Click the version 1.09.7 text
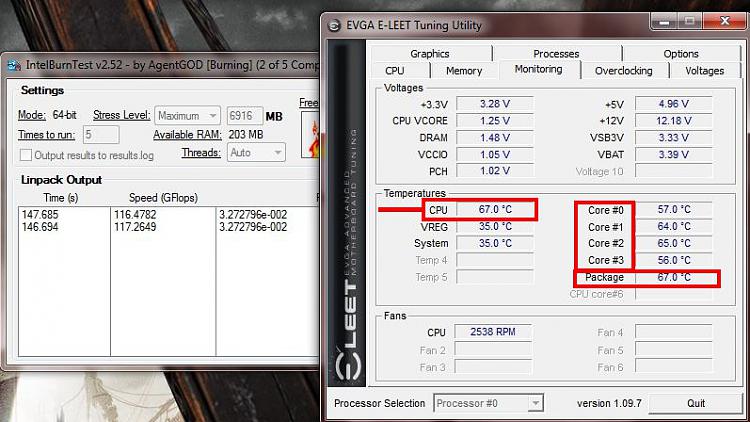Viewport: 750px width, 422px height. [x=609, y=403]
